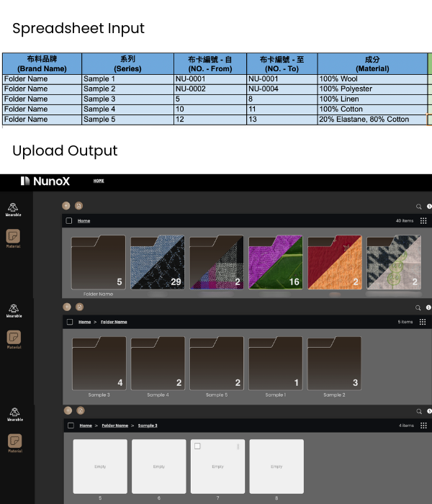Click Folder Name breadcrumb in middle panel
The width and height of the screenshot is (432, 504).
tap(114, 322)
